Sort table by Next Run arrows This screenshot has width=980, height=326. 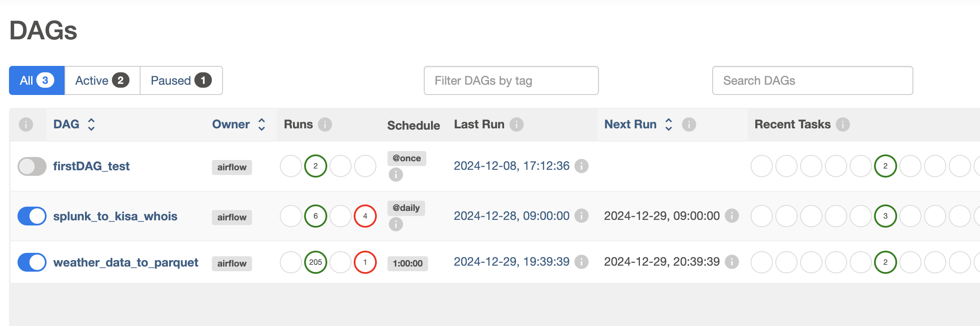point(669,124)
